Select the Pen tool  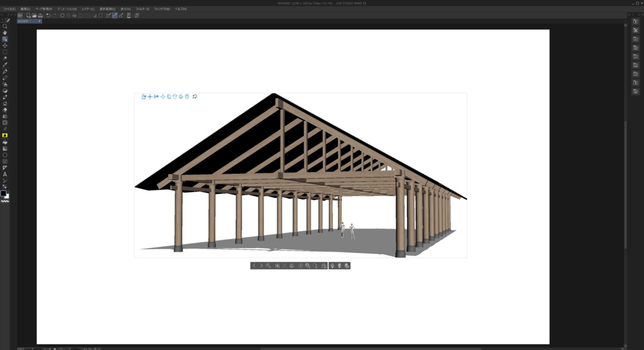click(x=5, y=72)
